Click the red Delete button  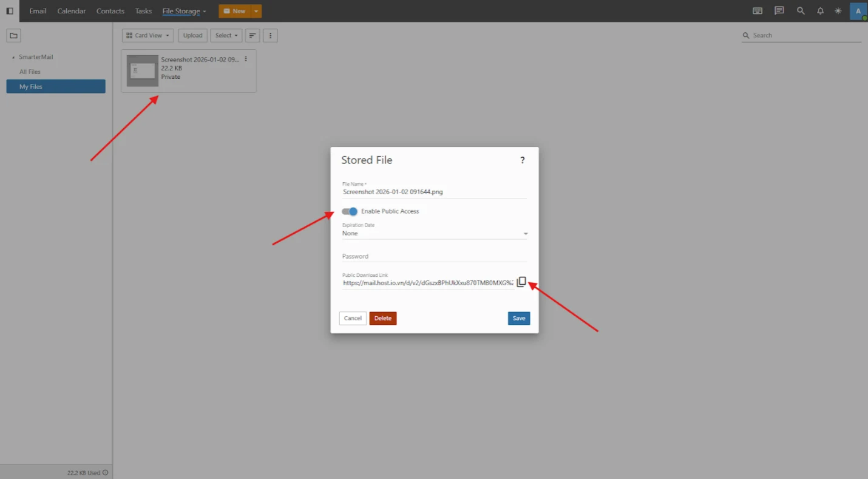[x=383, y=318]
